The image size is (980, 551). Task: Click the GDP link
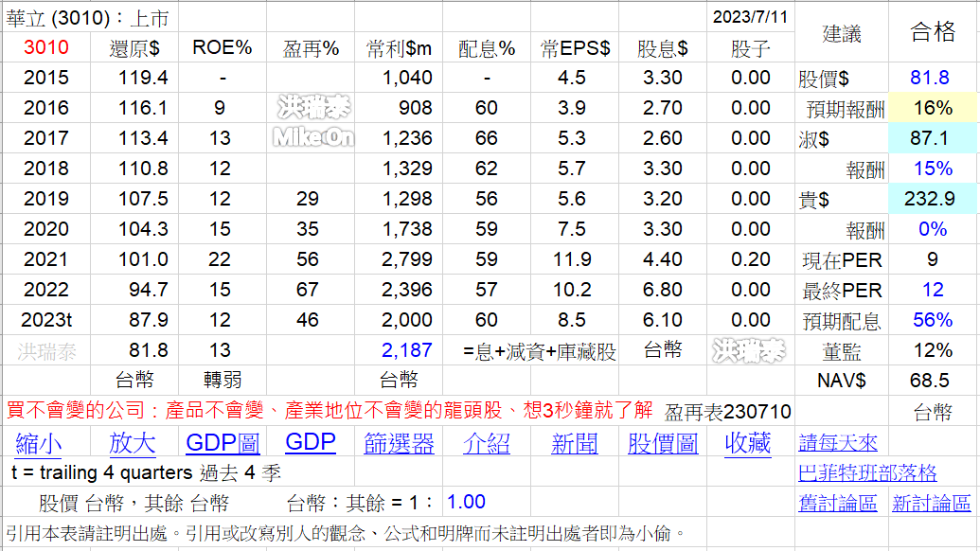pyautogui.click(x=311, y=442)
